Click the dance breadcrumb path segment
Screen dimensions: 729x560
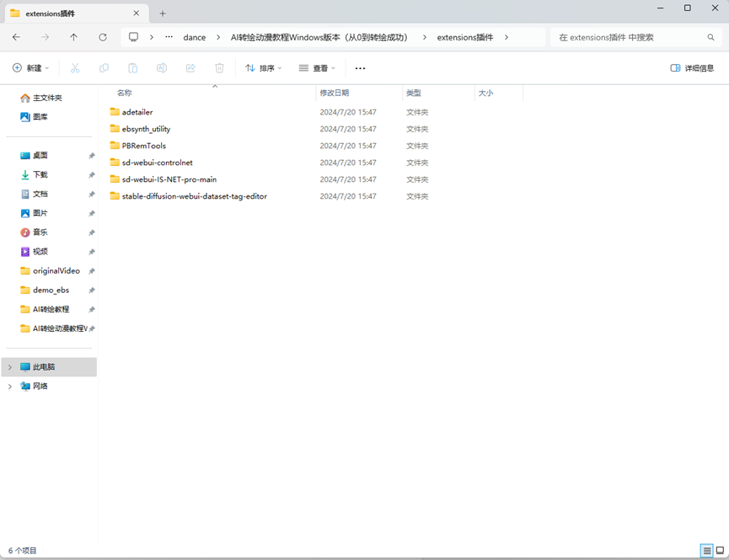[x=194, y=37]
